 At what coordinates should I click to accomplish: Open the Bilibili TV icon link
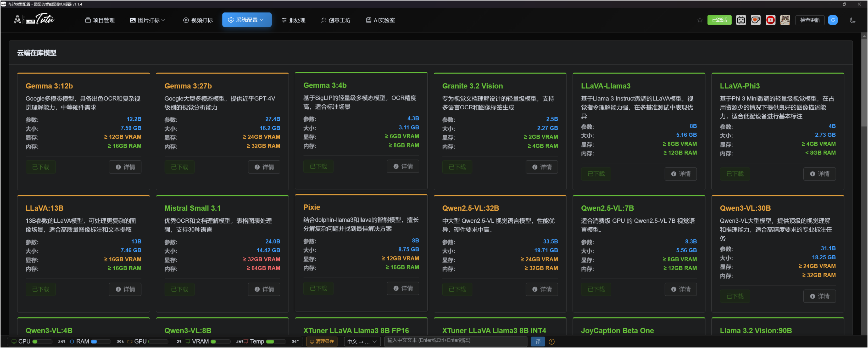741,20
